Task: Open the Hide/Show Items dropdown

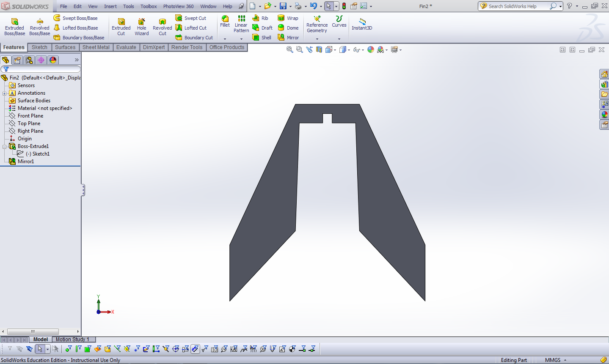Action: [363, 50]
